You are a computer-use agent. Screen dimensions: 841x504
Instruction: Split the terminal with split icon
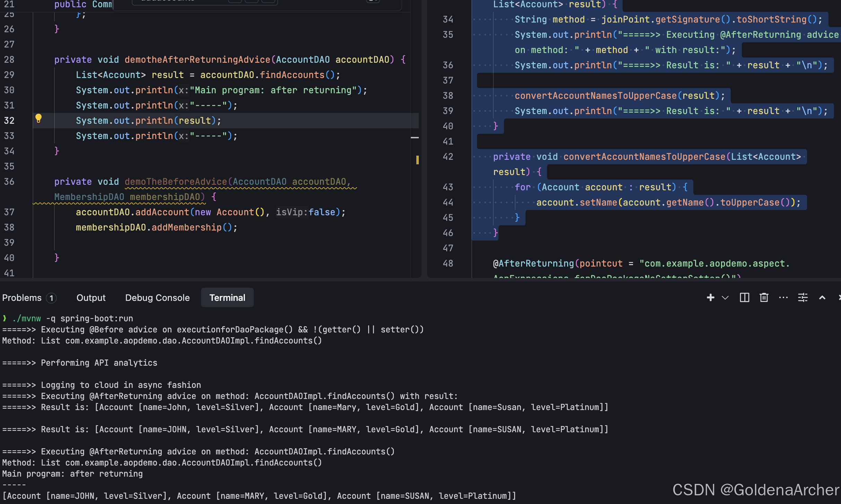click(x=744, y=298)
